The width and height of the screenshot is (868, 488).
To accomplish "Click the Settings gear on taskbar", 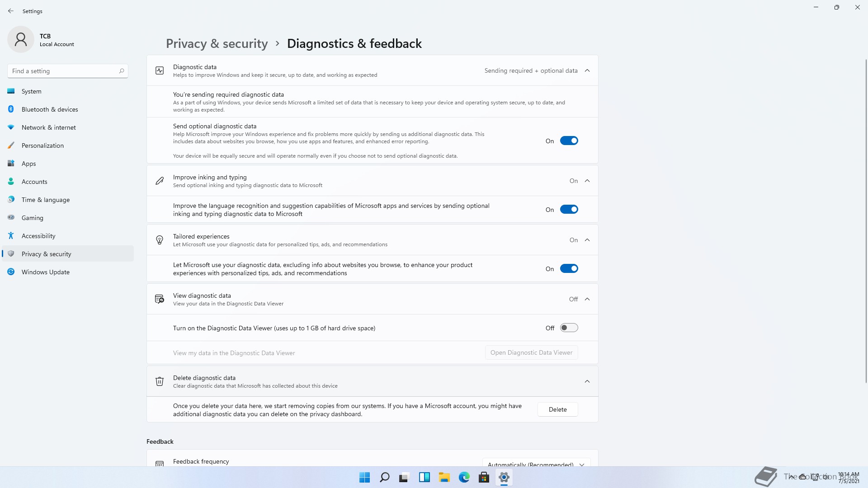I will 504,477.
